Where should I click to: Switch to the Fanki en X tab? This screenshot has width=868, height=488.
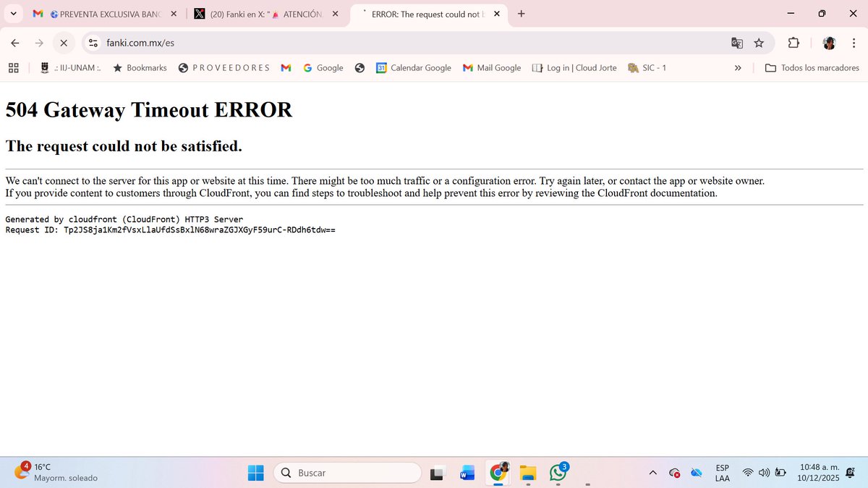pos(265,14)
